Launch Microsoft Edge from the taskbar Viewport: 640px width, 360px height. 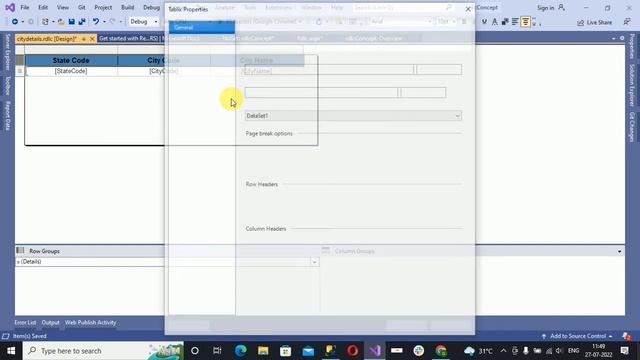[x=241, y=351]
